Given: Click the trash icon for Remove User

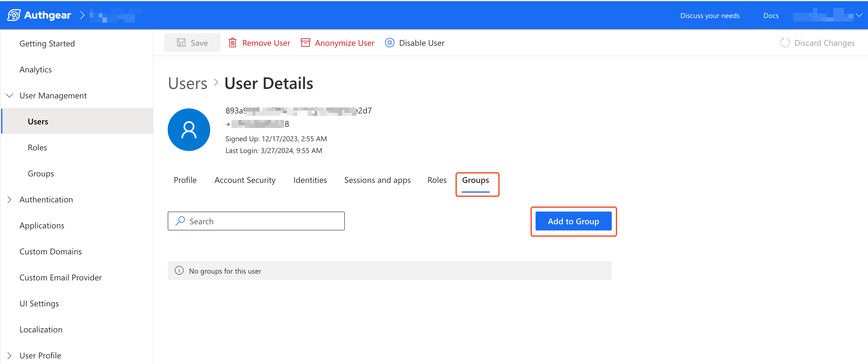Looking at the screenshot, I should point(232,43).
